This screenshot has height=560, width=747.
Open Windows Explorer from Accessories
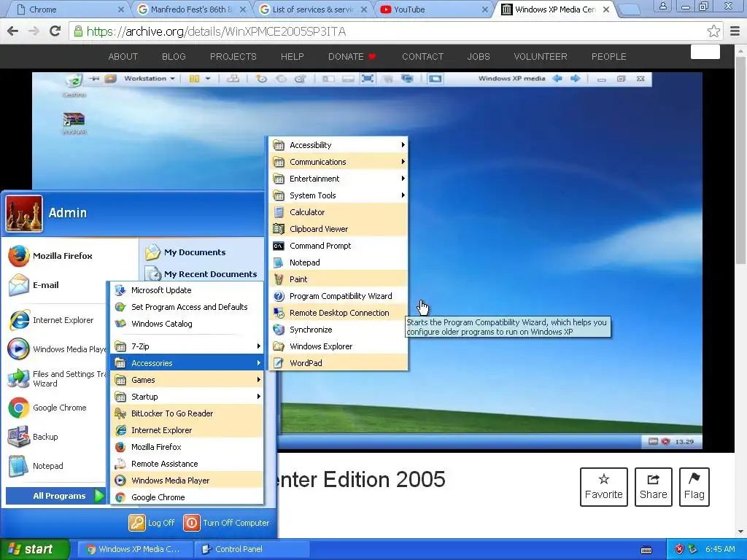338,346
